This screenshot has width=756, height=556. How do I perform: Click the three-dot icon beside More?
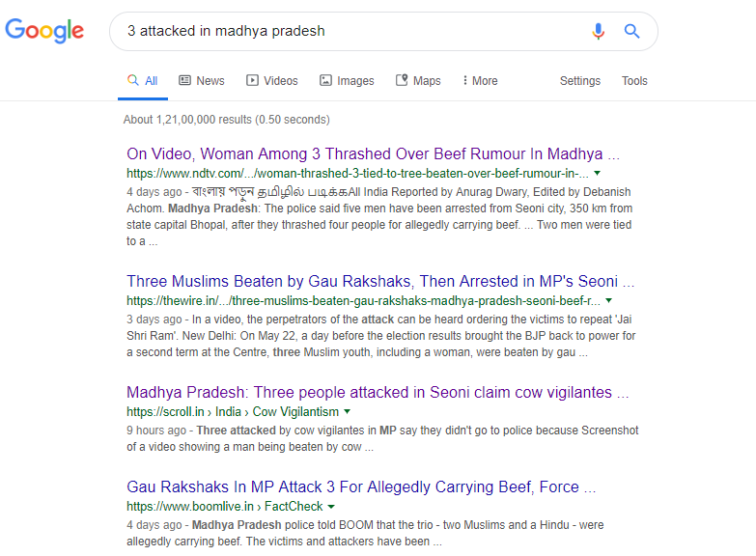click(464, 80)
